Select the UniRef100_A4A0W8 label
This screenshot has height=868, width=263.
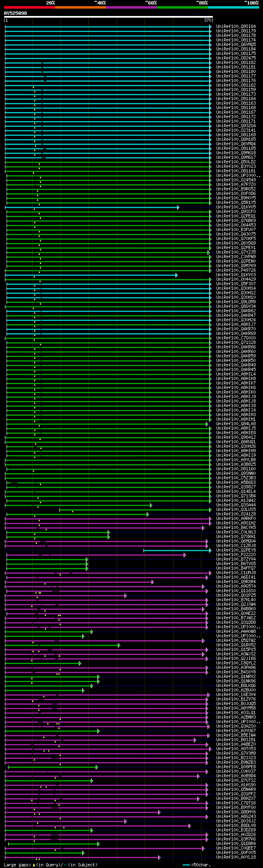click(x=236, y=632)
